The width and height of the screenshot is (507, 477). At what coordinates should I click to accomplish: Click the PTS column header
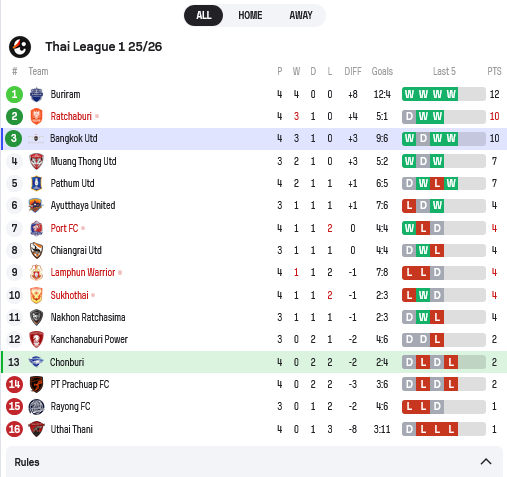494,71
